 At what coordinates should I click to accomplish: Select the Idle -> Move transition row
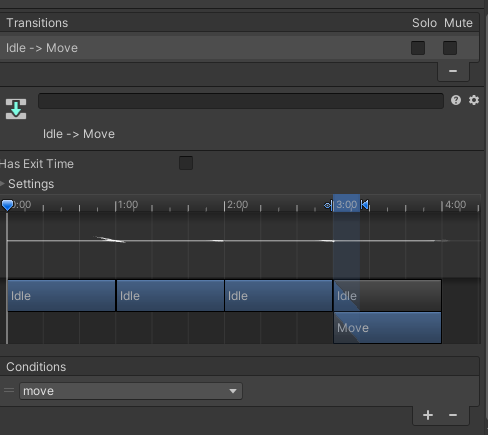point(239,48)
